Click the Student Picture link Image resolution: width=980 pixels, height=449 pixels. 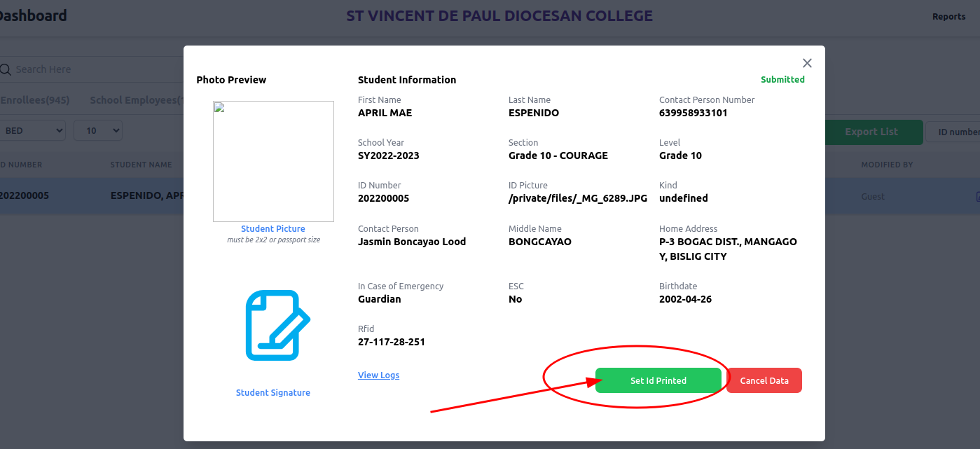pyautogui.click(x=273, y=228)
